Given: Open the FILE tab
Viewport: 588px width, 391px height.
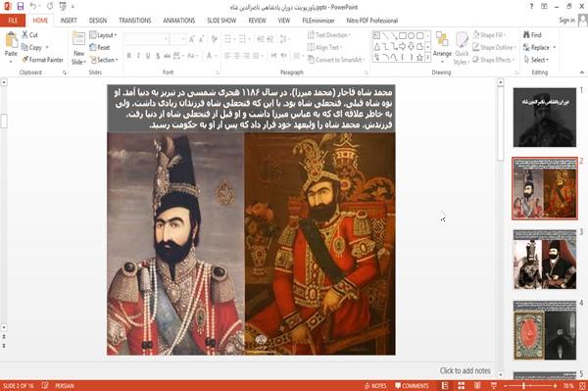Looking at the screenshot, I should click(x=13, y=21).
